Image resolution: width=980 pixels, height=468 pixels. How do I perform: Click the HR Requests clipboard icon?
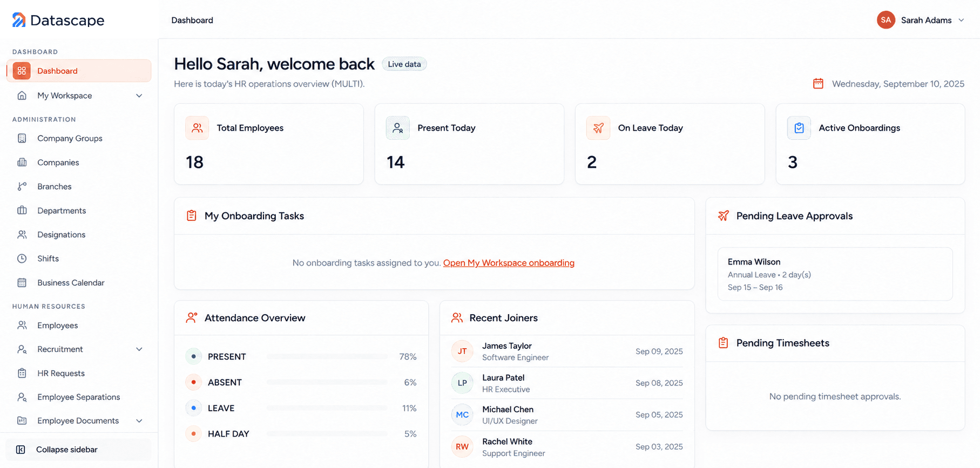[x=22, y=373]
